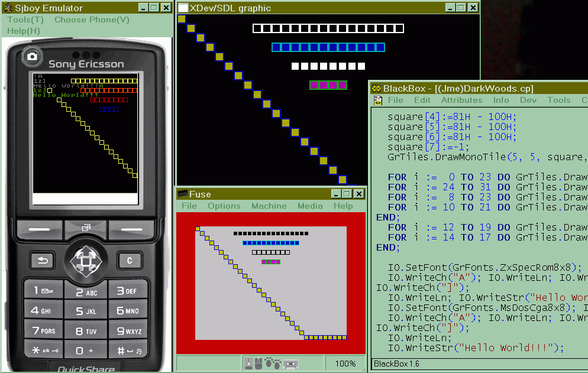
Task: Click the mouse icon in Fuse status bar
Action: [259, 364]
